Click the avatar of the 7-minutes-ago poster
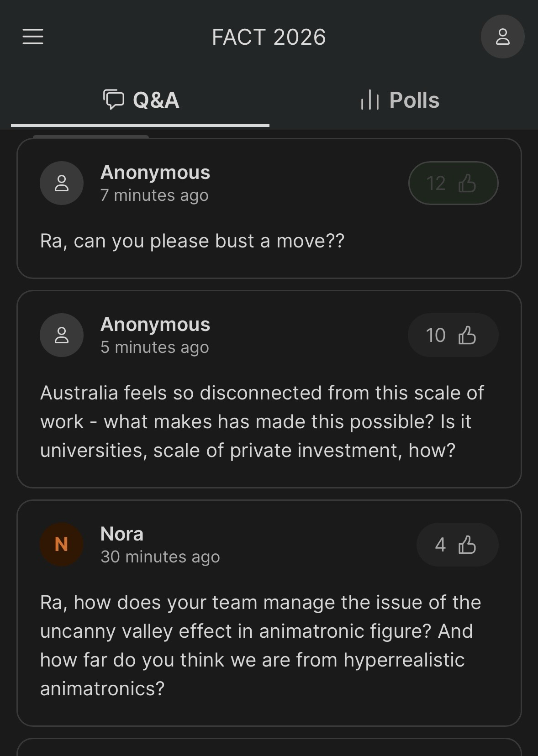The height and width of the screenshot is (756, 538). tap(62, 183)
